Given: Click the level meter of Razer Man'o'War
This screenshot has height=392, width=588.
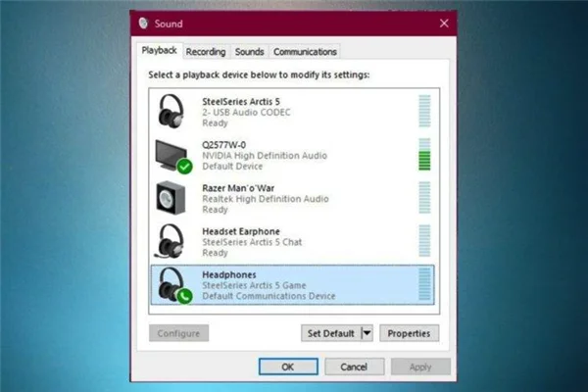Looking at the screenshot, I should (x=424, y=198).
